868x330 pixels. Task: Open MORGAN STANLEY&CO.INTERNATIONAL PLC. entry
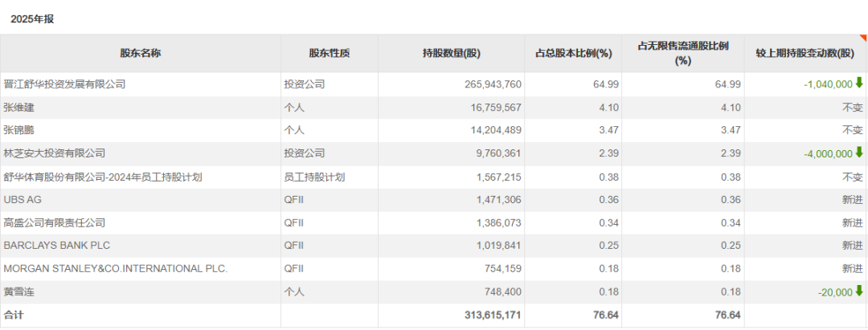pos(116,269)
